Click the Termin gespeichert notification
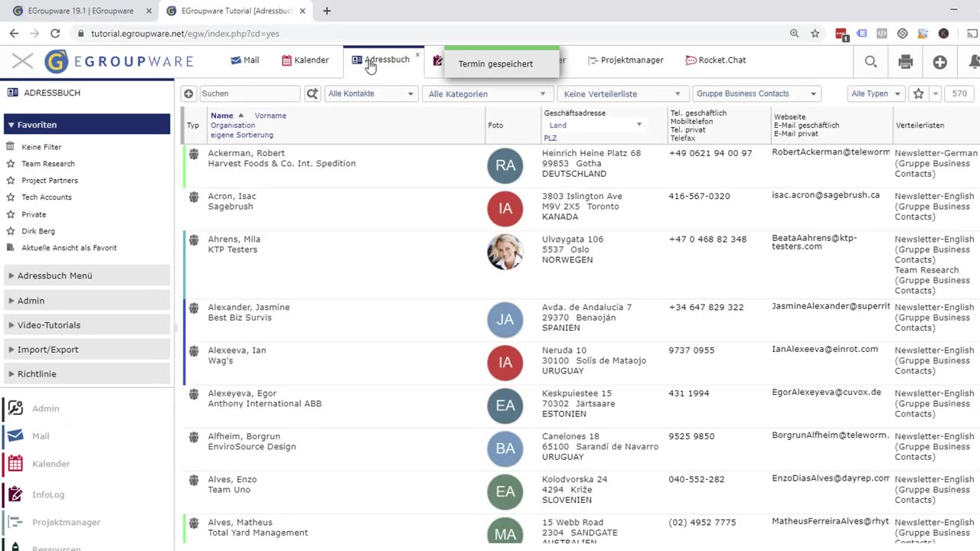The width and height of the screenshot is (980, 551). pyautogui.click(x=501, y=63)
